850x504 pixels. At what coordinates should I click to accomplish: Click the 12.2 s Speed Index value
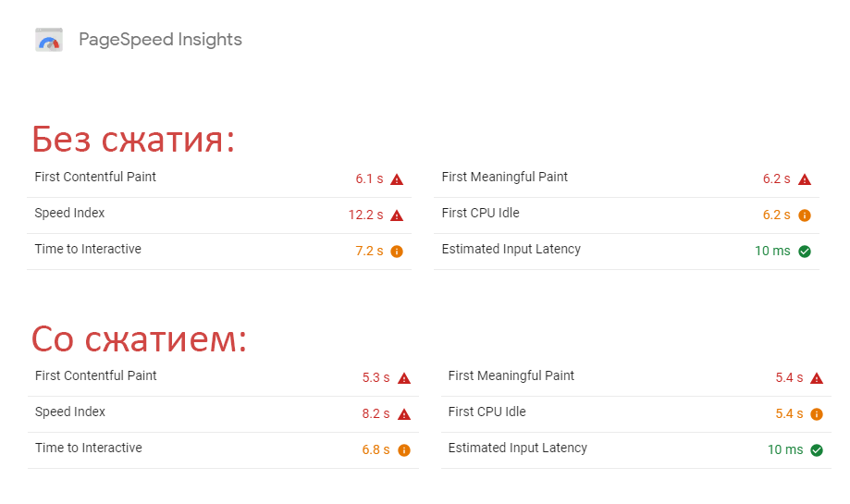(366, 215)
